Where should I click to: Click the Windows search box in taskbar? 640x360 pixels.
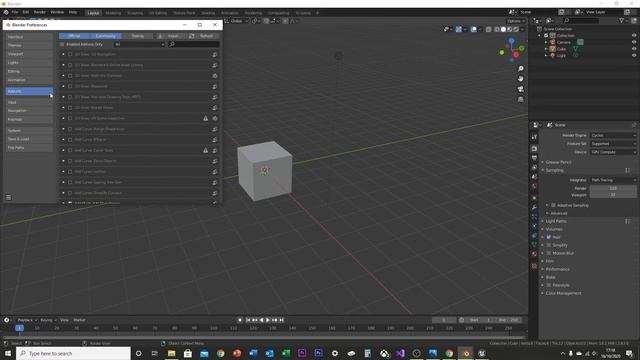[73, 353]
